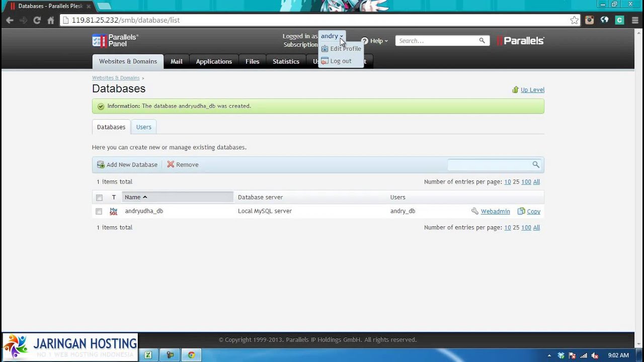Image resolution: width=644 pixels, height=362 pixels.
Task: Click the Local MySQL server cell
Action: click(265, 211)
